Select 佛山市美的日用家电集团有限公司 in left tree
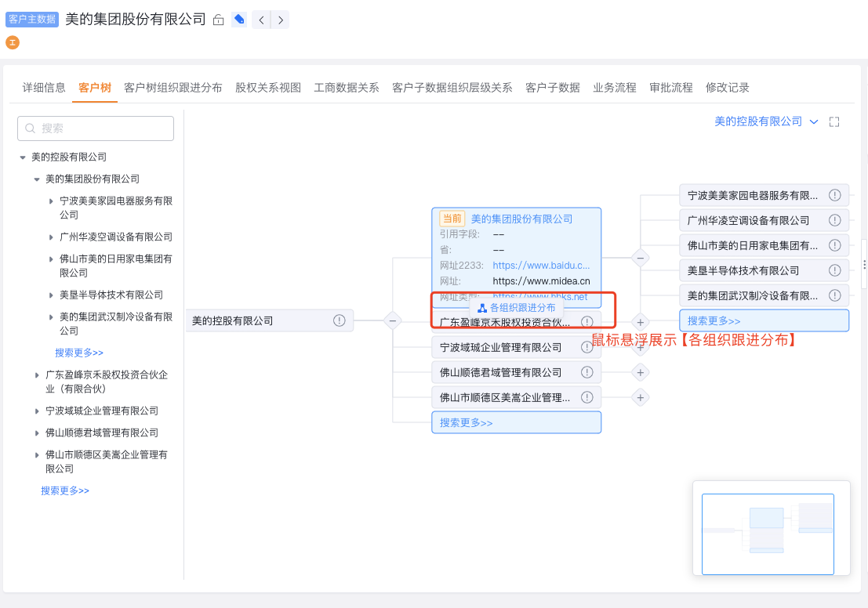The height and width of the screenshot is (608, 868). click(x=116, y=266)
